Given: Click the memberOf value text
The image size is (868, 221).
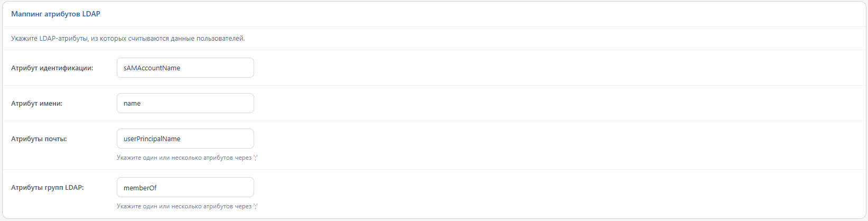Looking at the screenshot, I should point(140,187).
